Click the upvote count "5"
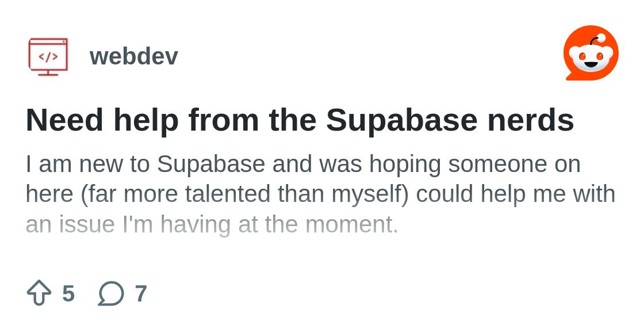644x336 pixels. (x=68, y=293)
